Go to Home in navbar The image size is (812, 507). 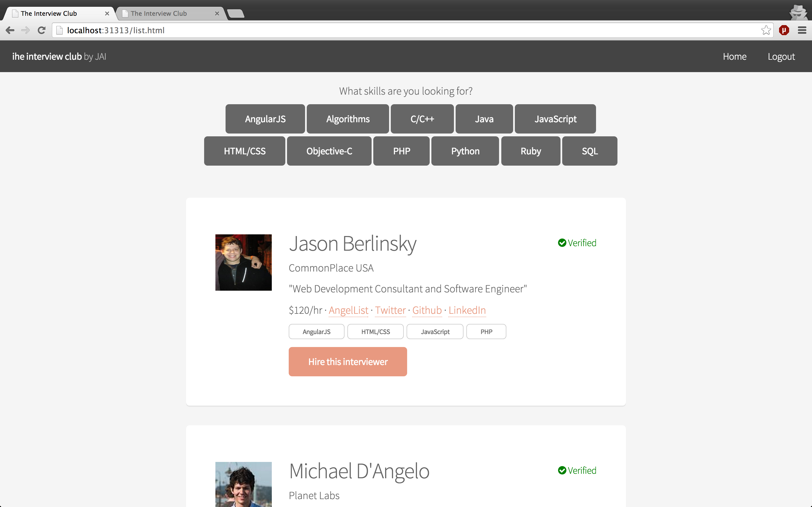734,56
